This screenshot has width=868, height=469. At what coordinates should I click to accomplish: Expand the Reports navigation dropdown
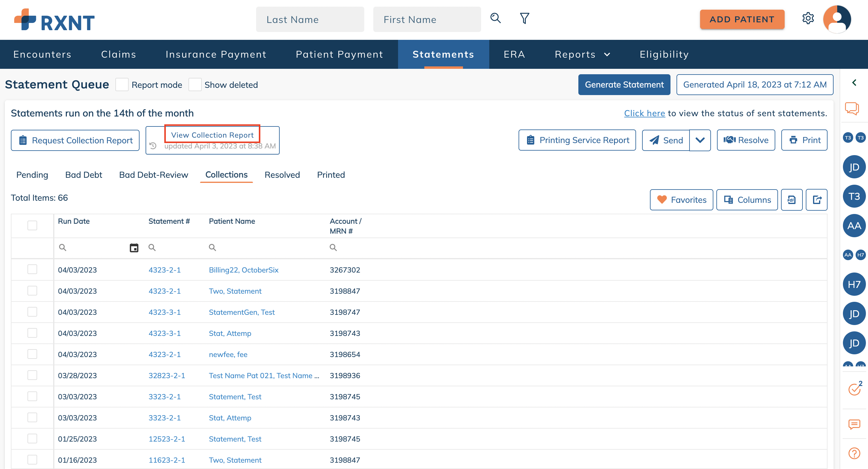coord(582,54)
